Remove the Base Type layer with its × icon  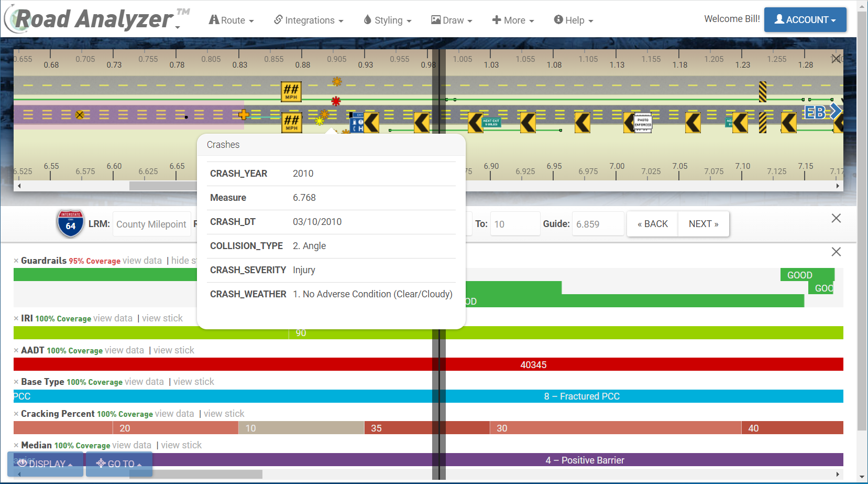point(16,382)
